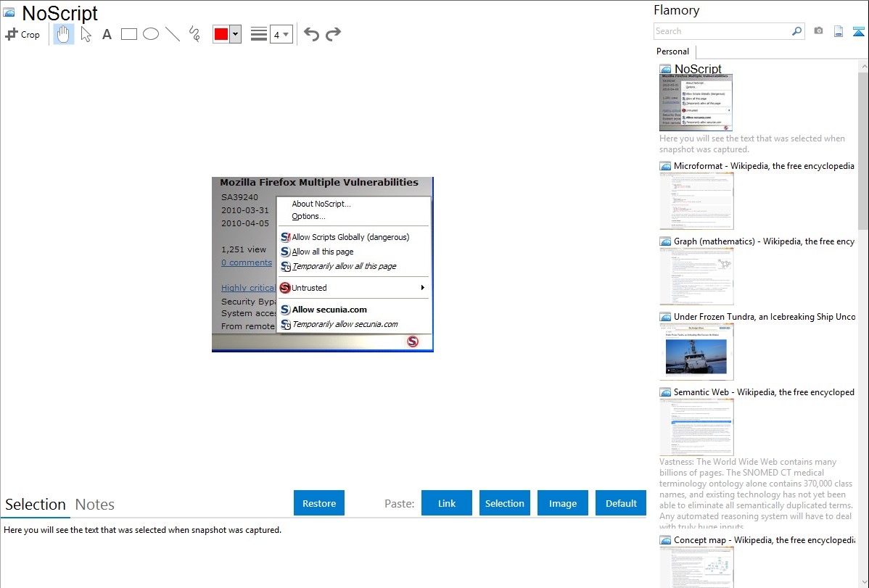869x588 pixels.
Task: Select the arrow pointer tool
Action: (x=86, y=34)
